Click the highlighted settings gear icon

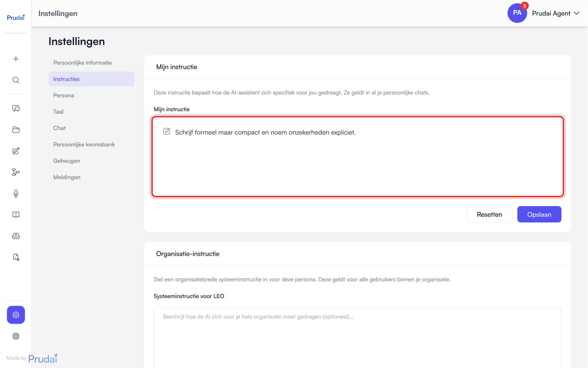click(x=16, y=315)
